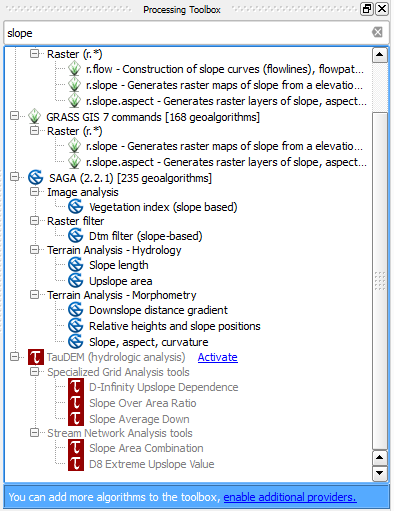Select r.flow construction of slope curves

(x=225, y=69)
